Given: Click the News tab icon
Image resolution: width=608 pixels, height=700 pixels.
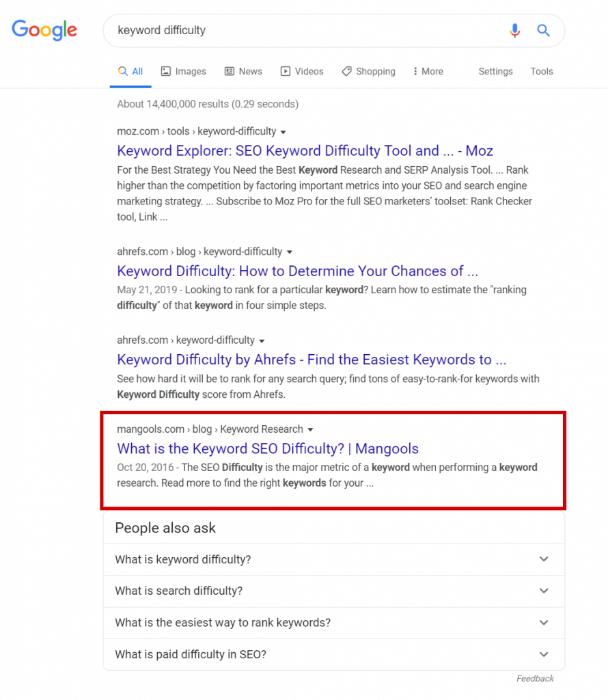Looking at the screenshot, I should pyautogui.click(x=228, y=71).
